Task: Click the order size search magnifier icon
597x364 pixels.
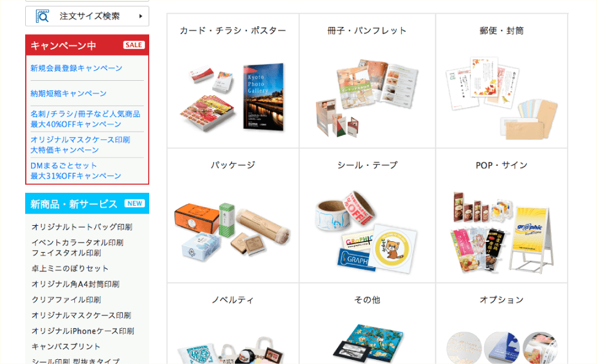Action: pos(43,16)
